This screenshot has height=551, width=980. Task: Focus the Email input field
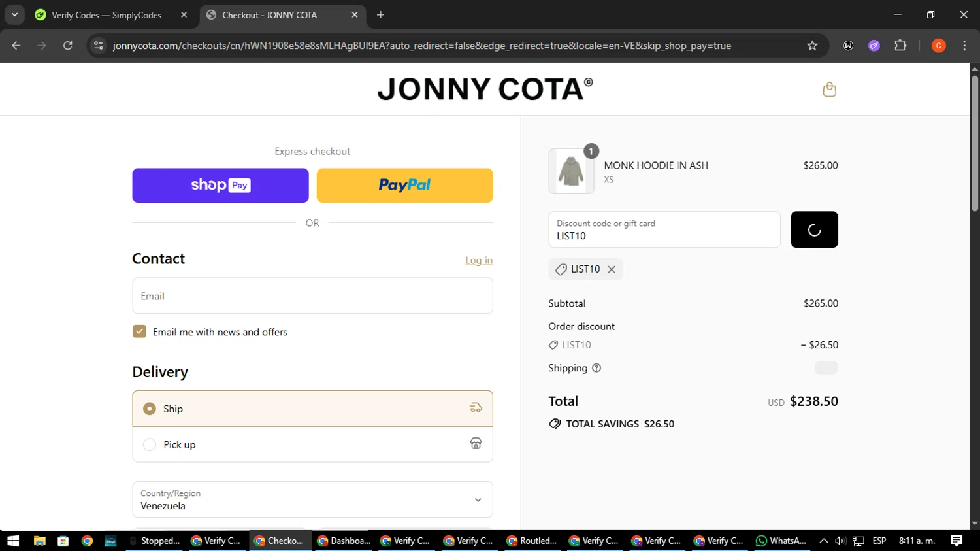point(312,295)
